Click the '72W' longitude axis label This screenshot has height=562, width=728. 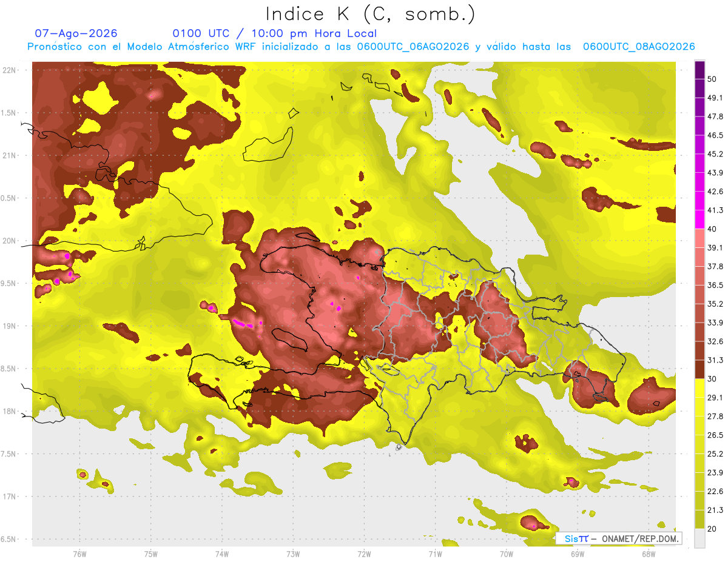[364, 554]
